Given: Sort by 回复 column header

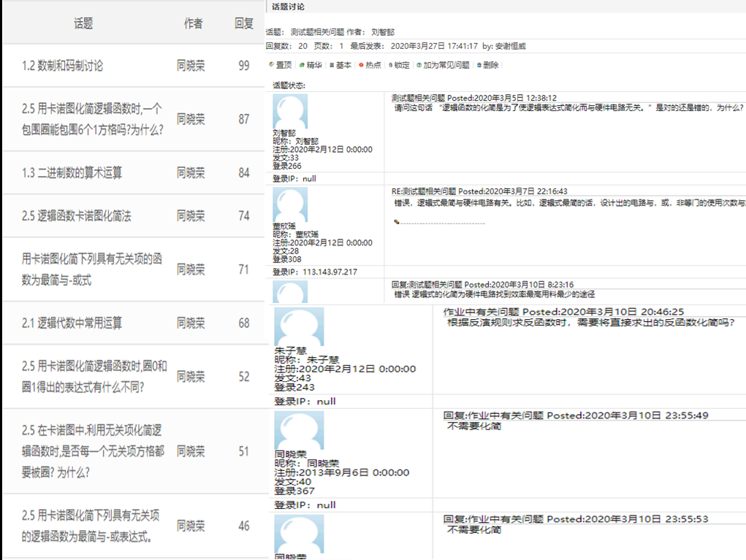Looking at the screenshot, I should click(x=244, y=23).
